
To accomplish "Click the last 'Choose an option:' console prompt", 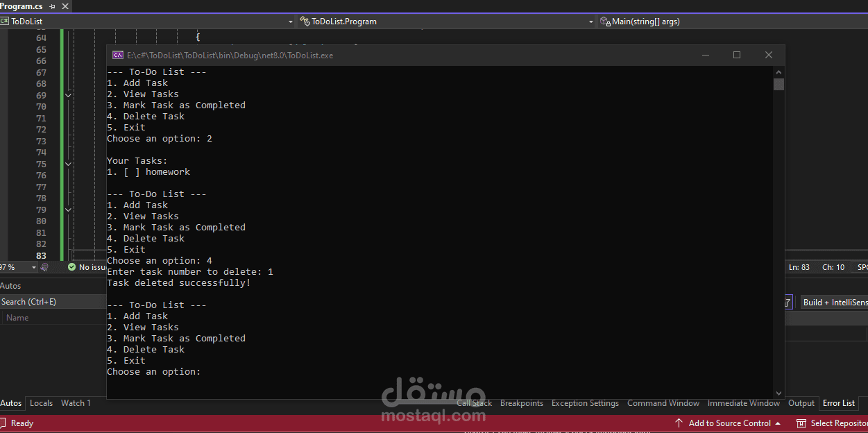I will click(x=153, y=372).
